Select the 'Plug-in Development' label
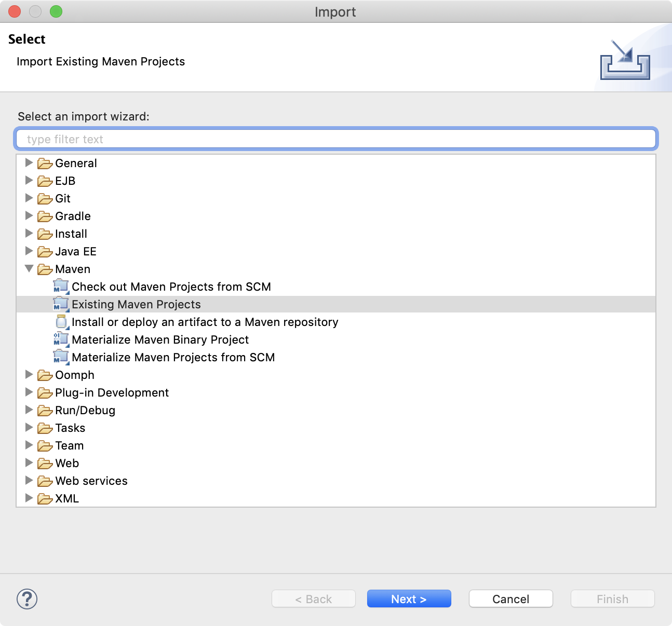 point(112,392)
